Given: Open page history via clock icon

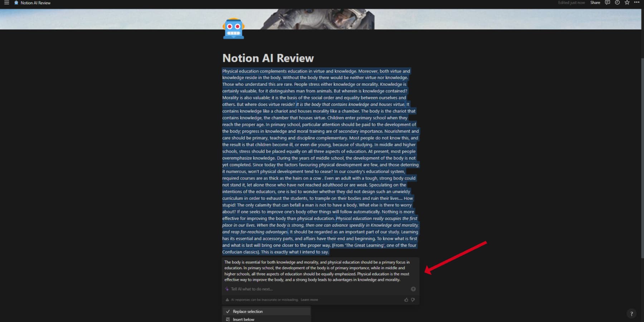Looking at the screenshot, I should [x=617, y=3].
